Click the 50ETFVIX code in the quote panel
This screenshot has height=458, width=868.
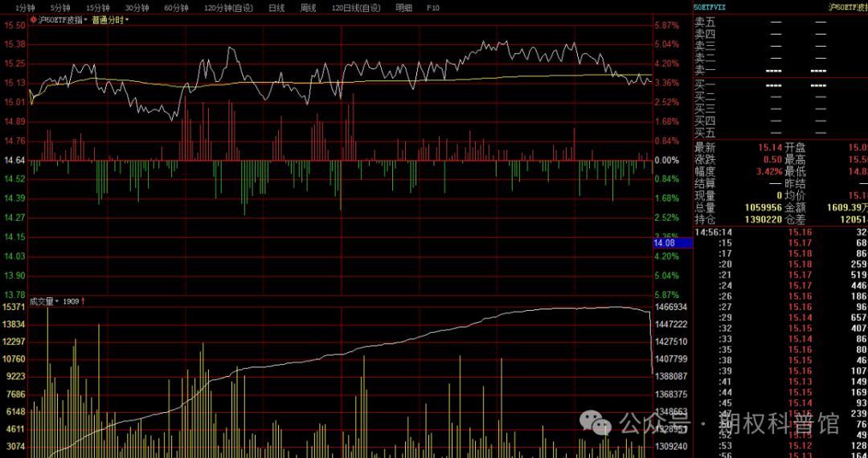[x=710, y=7]
